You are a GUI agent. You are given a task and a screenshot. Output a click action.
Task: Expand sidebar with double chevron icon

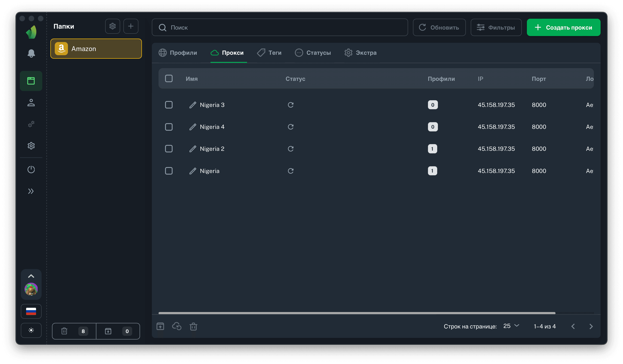point(31,191)
